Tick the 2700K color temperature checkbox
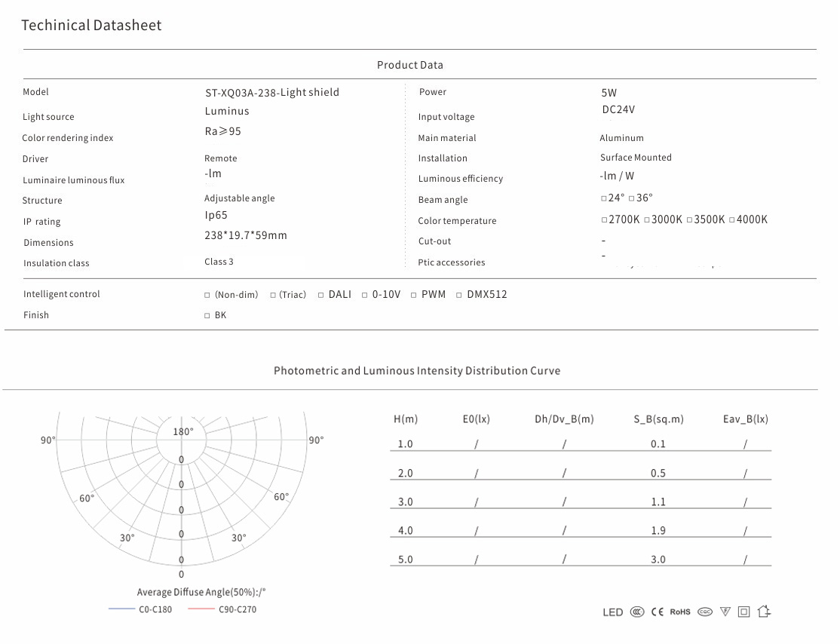The width and height of the screenshot is (840, 644). tap(604, 220)
